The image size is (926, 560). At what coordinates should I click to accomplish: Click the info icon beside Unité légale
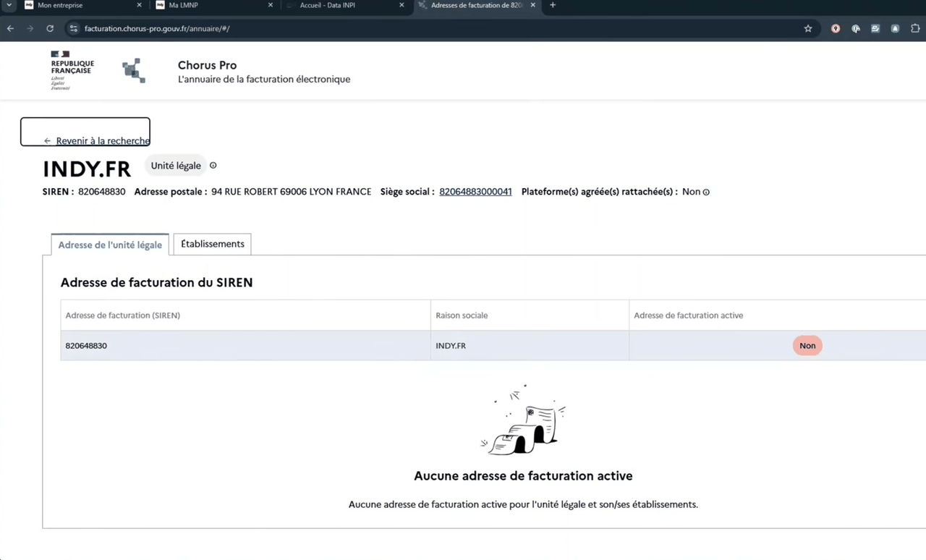[x=213, y=166]
